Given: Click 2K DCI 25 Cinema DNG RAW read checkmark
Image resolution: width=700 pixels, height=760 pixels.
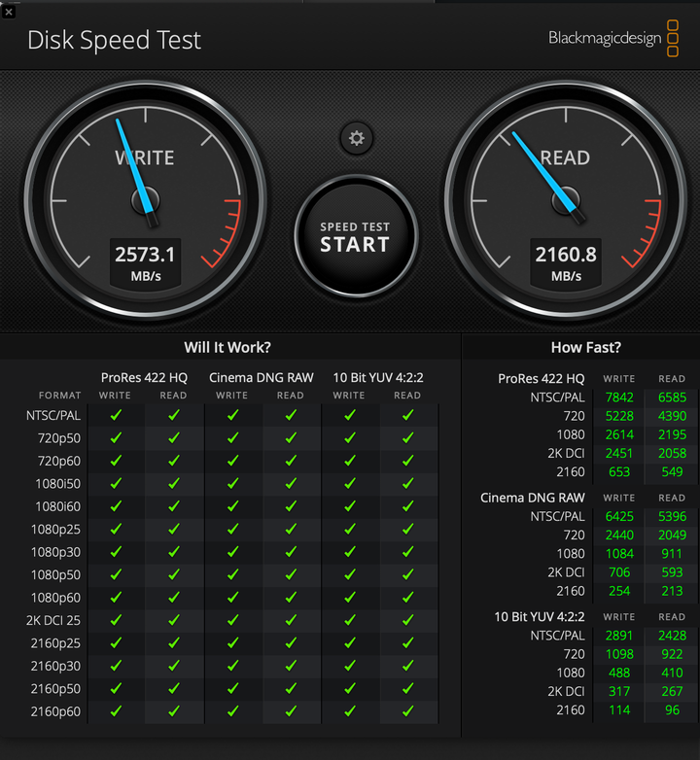Looking at the screenshot, I should pos(291,620).
